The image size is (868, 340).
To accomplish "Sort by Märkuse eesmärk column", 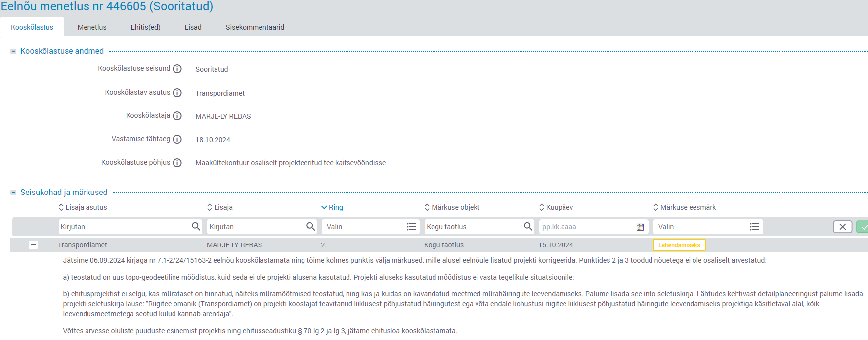I will (x=685, y=207).
